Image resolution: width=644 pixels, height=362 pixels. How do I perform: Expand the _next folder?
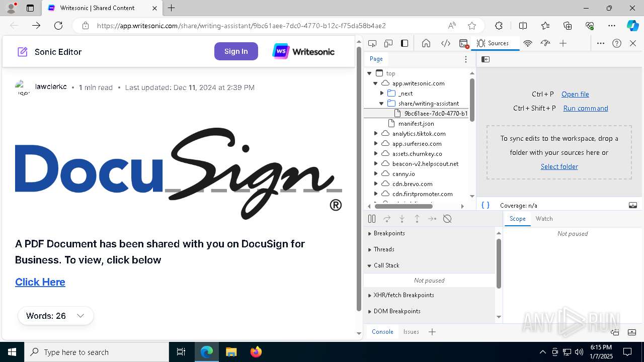tap(382, 94)
